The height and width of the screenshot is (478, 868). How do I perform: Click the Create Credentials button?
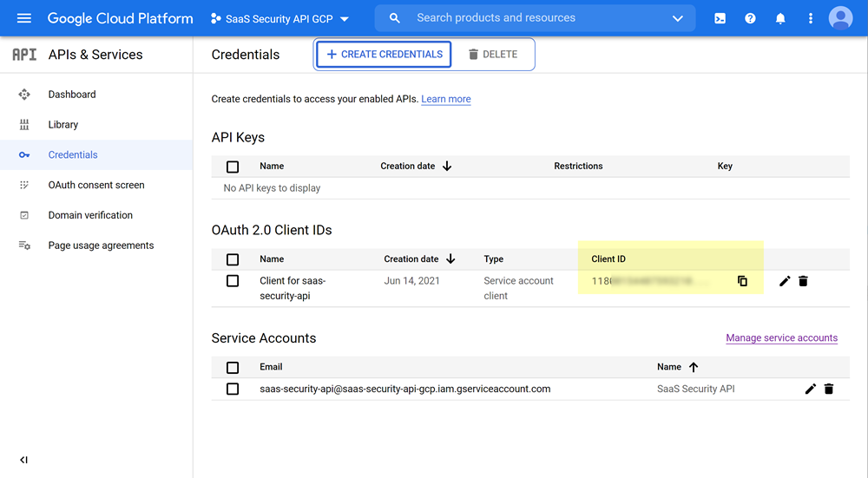[384, 54]
